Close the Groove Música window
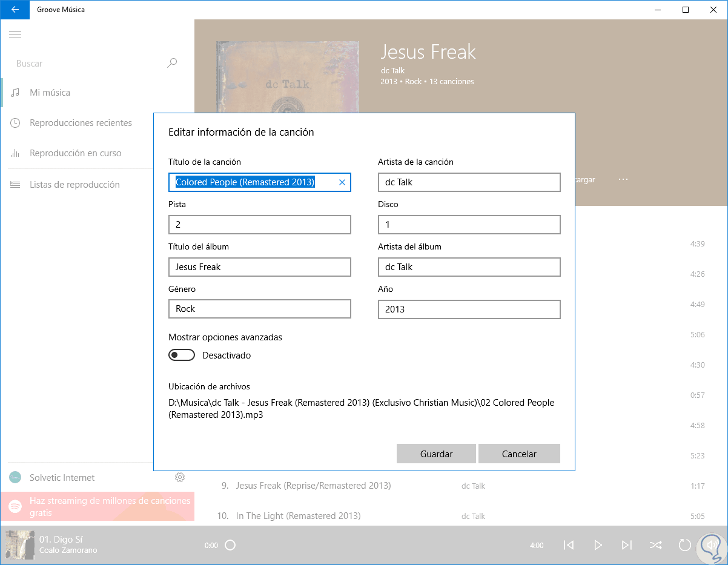The image size is (728, 565). [x=713, y=10]
